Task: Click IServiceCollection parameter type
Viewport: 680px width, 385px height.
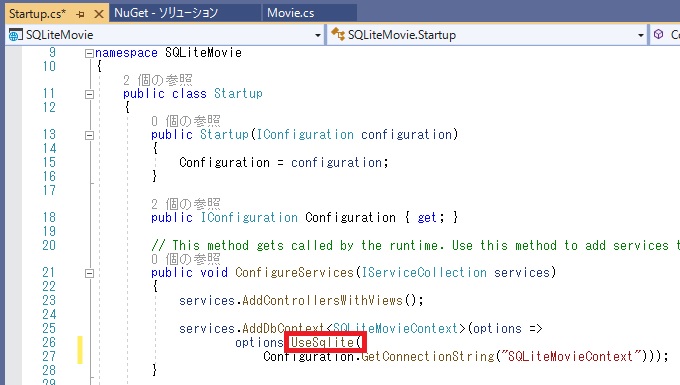Action: (x=424, y=272)
